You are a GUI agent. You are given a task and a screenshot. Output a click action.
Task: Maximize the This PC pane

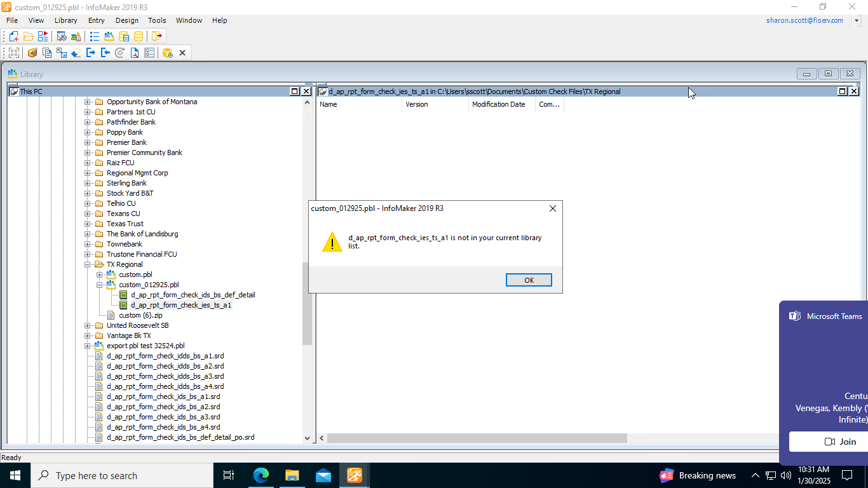pyautogui.click(x=294, y=91)
